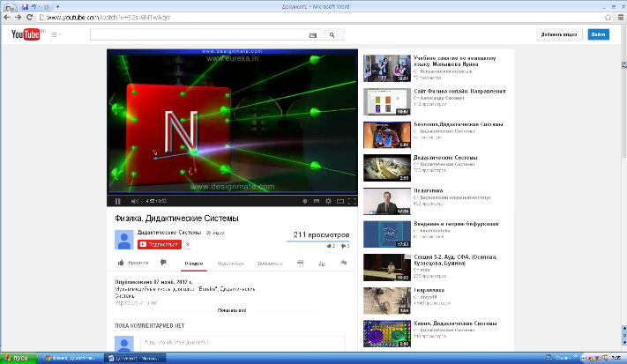
Task: Open video player settings gear
Action: pos(328,201)
